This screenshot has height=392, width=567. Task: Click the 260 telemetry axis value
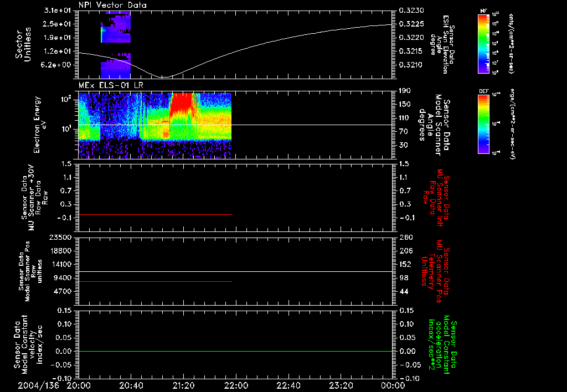406,237
